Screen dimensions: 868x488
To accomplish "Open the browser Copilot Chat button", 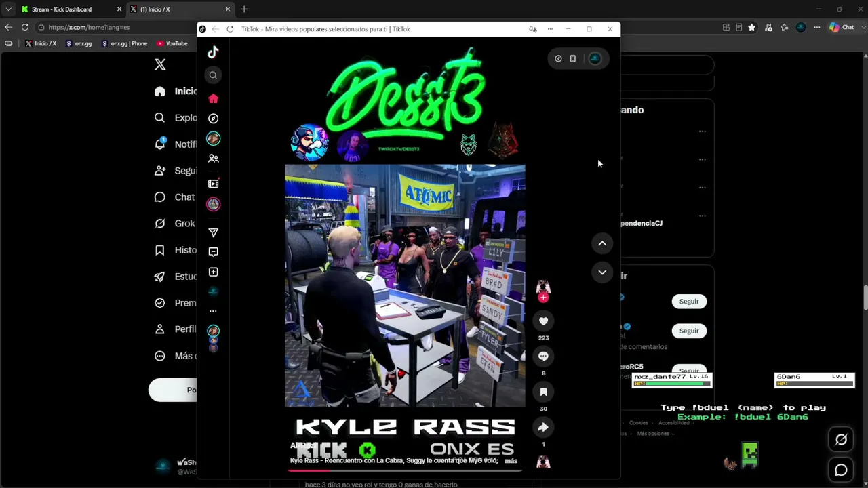I will [x=842, y=27].
